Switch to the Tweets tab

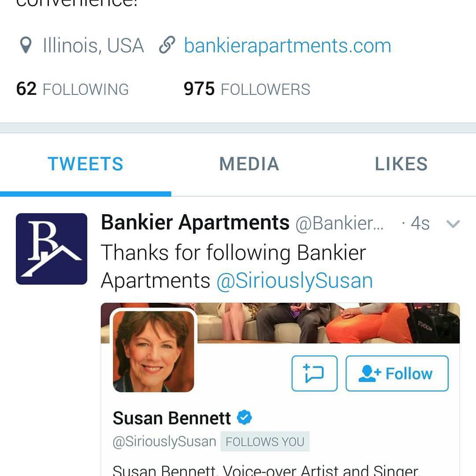point(86,164)
